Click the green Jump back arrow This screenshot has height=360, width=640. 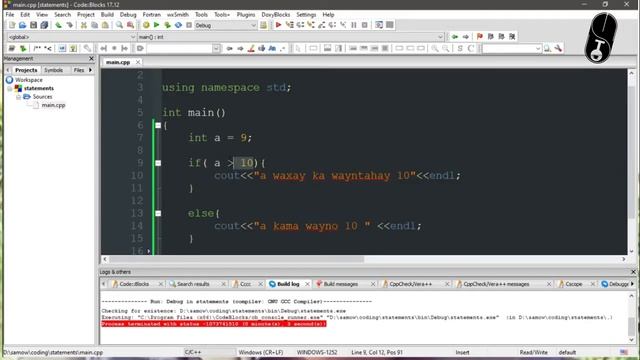point(454,37)
